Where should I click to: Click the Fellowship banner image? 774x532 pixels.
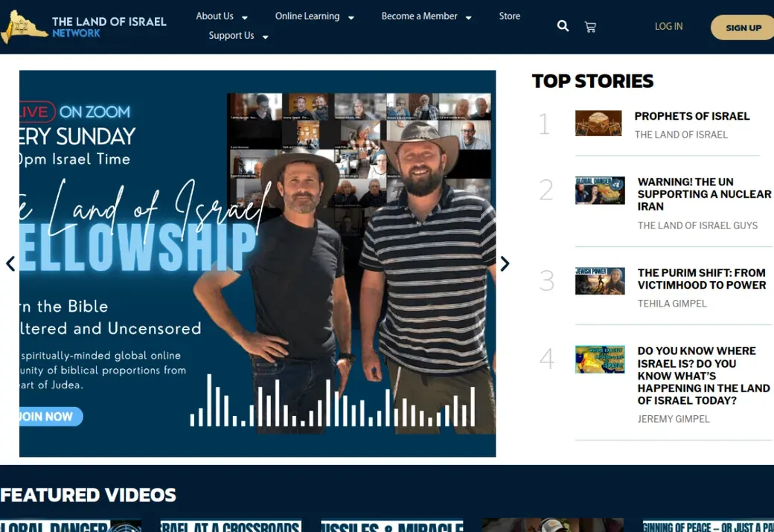[x=258, y=263]
